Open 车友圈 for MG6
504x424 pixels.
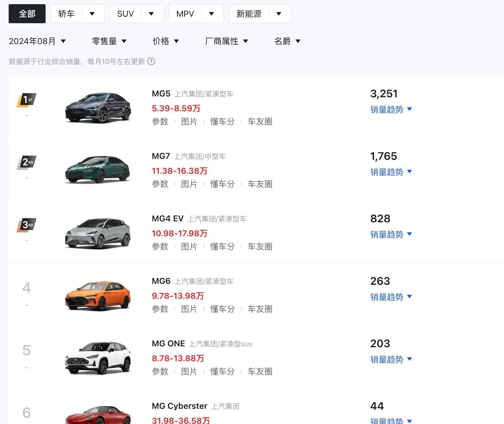260,309
